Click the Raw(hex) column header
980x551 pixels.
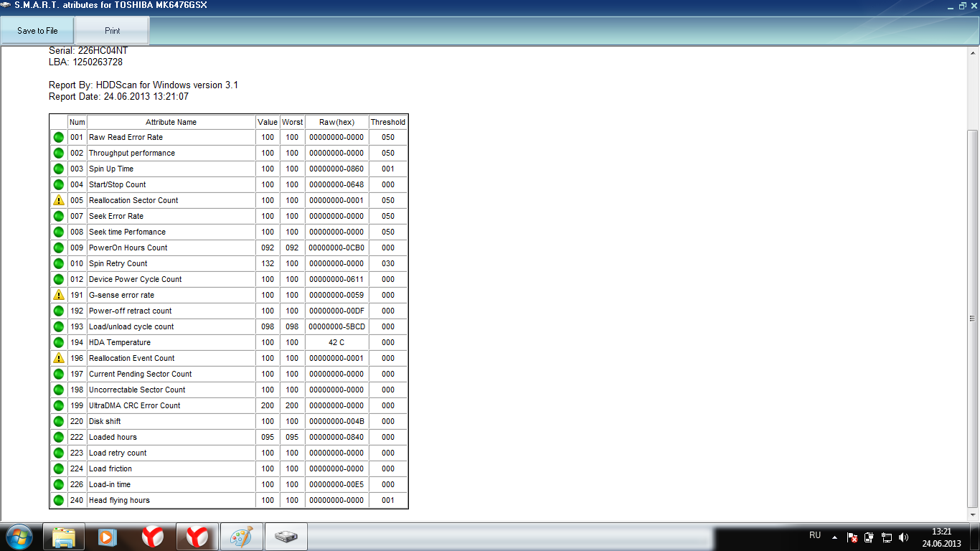pos(337,122)
